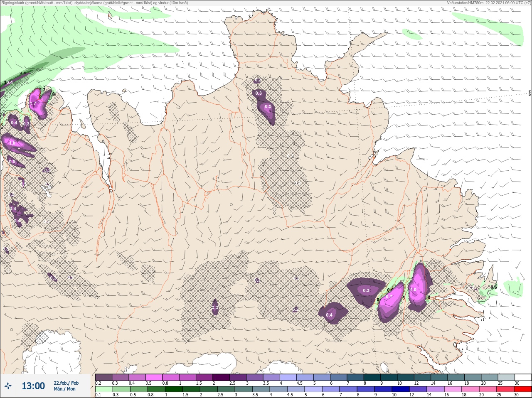Click the 'Veðurstofan/HM750m: 22.02.2021 06:00 UTC' source text
Screen dimensions: 532x398
pos(489,3)
